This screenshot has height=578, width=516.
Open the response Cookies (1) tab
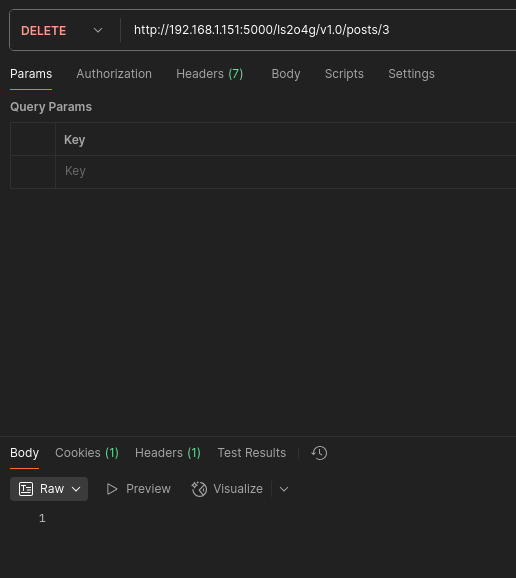(x=87, y=453)
